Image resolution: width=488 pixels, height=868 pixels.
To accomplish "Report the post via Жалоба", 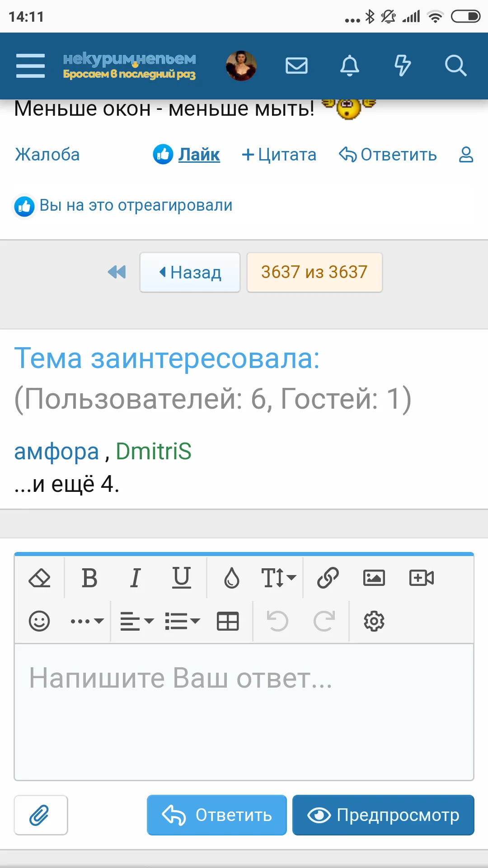I will pos(47,155).
